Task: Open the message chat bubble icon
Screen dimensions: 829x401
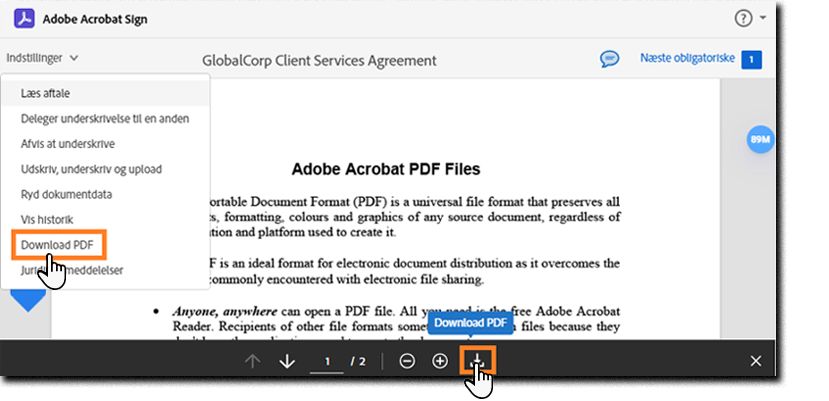Action: 609,58
